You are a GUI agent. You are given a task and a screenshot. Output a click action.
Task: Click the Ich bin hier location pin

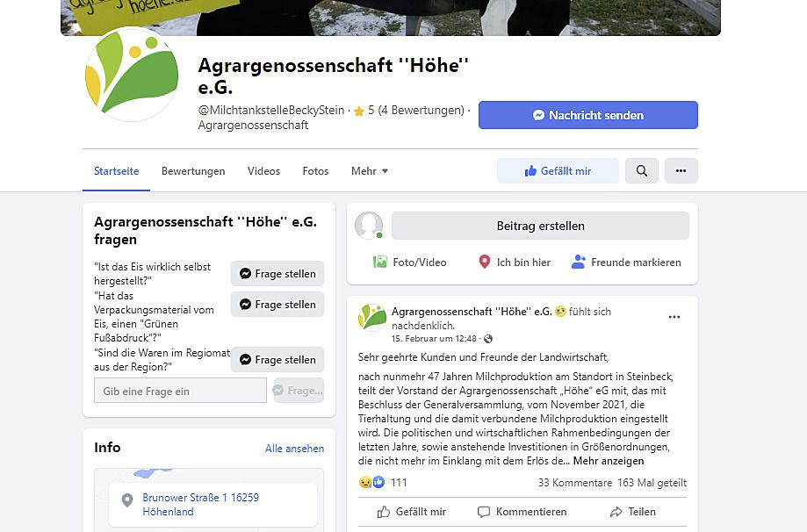click(x=485, y=262)
